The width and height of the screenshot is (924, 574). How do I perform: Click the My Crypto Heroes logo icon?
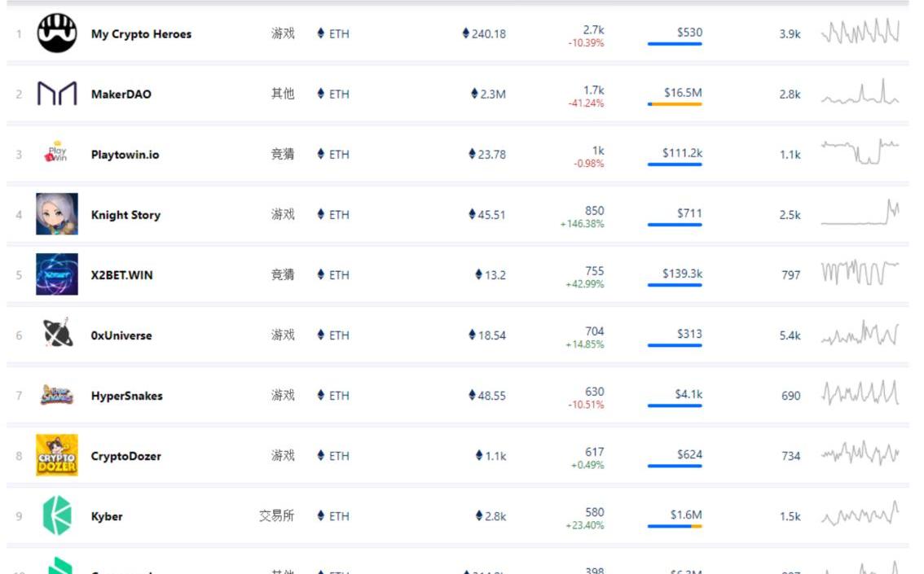pos(57,34)
